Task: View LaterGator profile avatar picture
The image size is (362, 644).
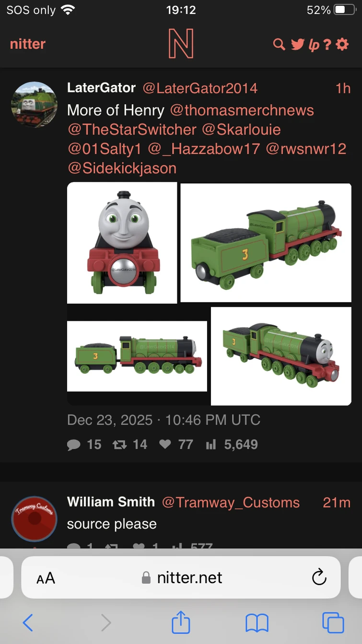Action: 34,105
